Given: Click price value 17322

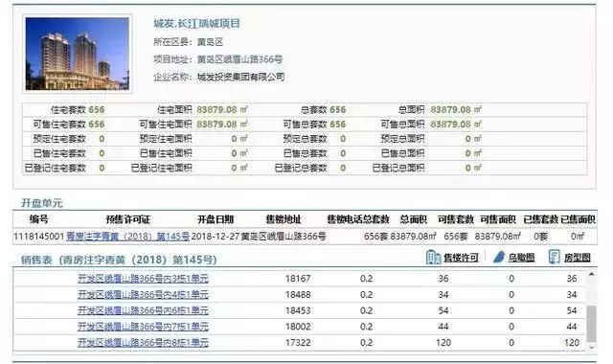Looking at the screenshot, I should (298, 343).
